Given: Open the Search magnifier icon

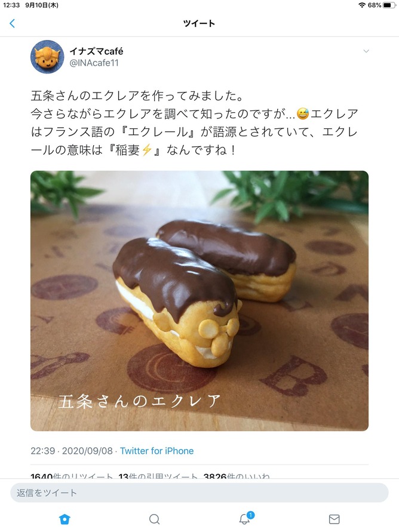Looking at the screenshot, I should [x=154, y=519].
